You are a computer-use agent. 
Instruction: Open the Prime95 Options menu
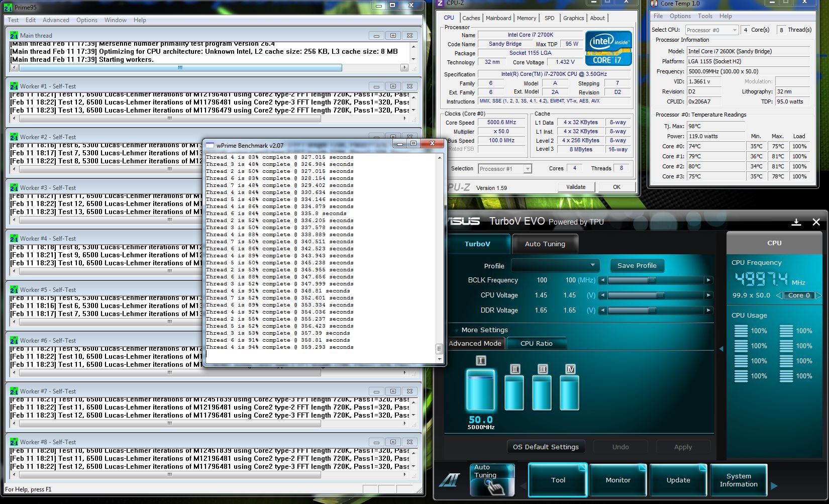click(x=87, y=20)
